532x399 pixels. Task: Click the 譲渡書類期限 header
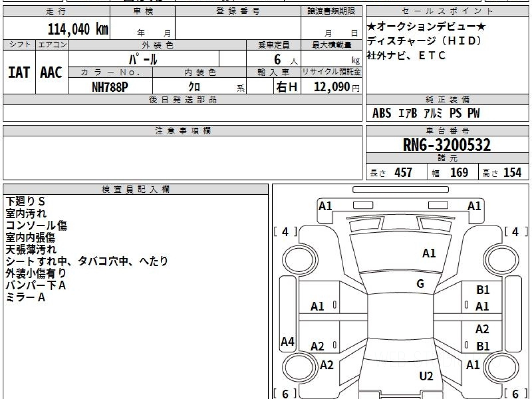coord(331,12)
